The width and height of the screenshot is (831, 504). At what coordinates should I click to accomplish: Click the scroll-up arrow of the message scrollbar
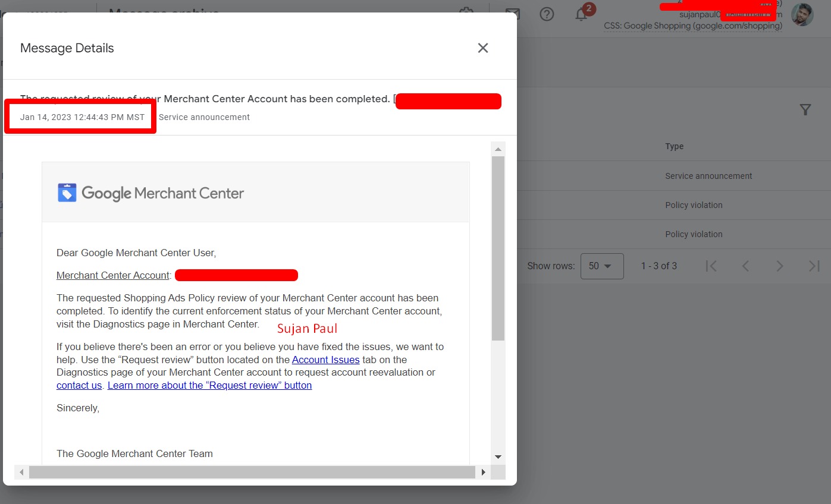pos(498,149)
